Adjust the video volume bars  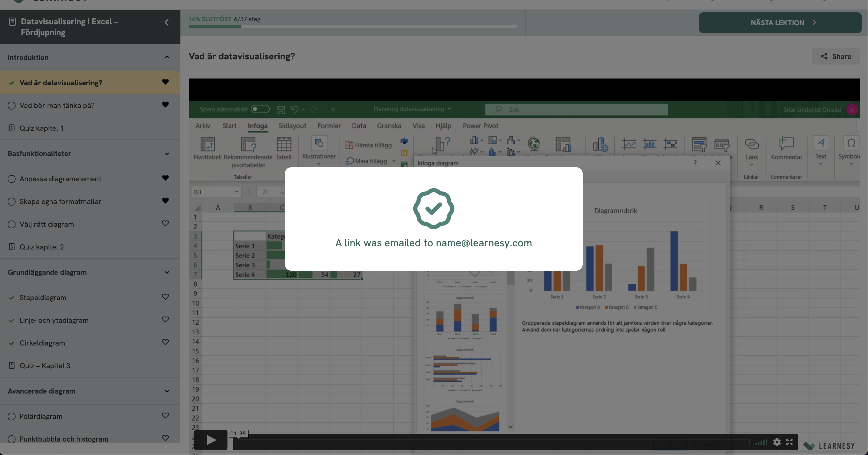tap(761, 442)
